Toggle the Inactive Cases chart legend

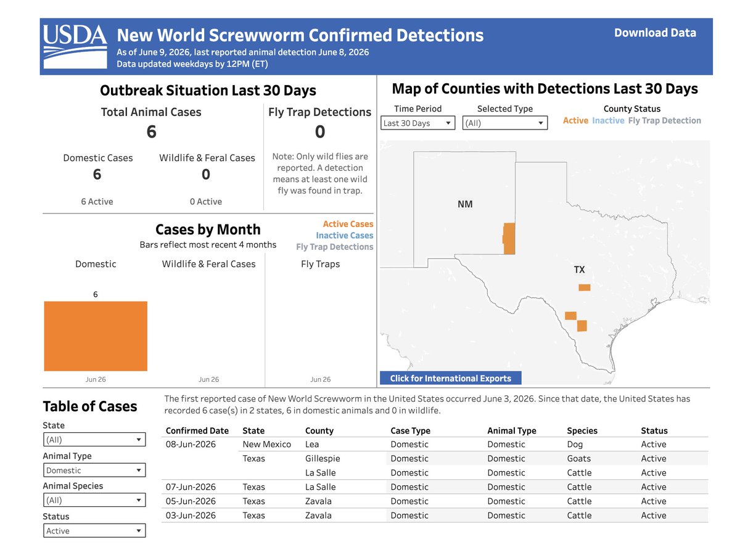pos(345,235)
